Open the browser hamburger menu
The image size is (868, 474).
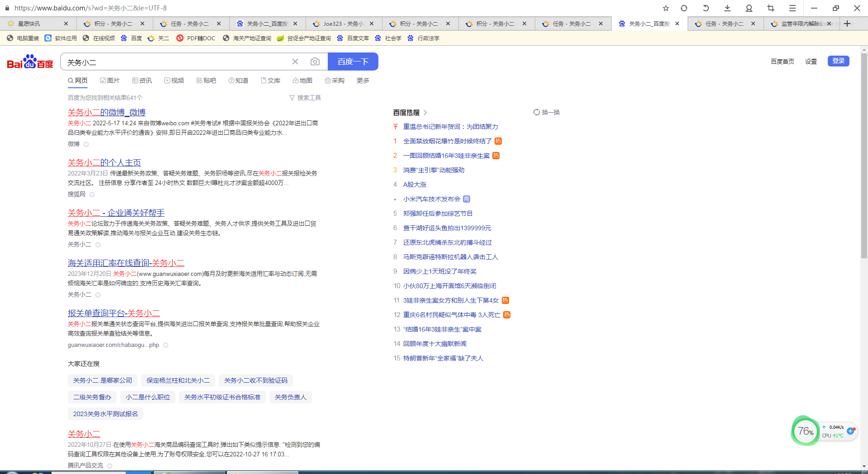[793, 8]
